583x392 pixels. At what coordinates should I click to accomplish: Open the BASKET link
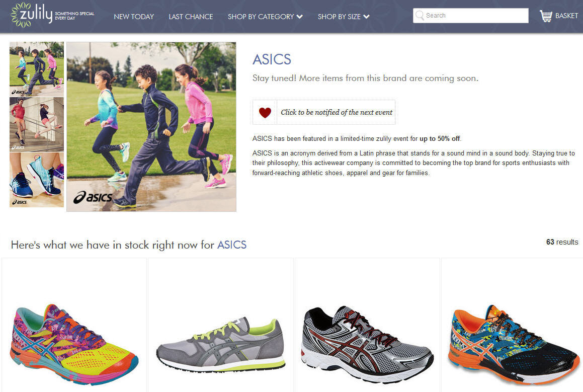[566, 16]
